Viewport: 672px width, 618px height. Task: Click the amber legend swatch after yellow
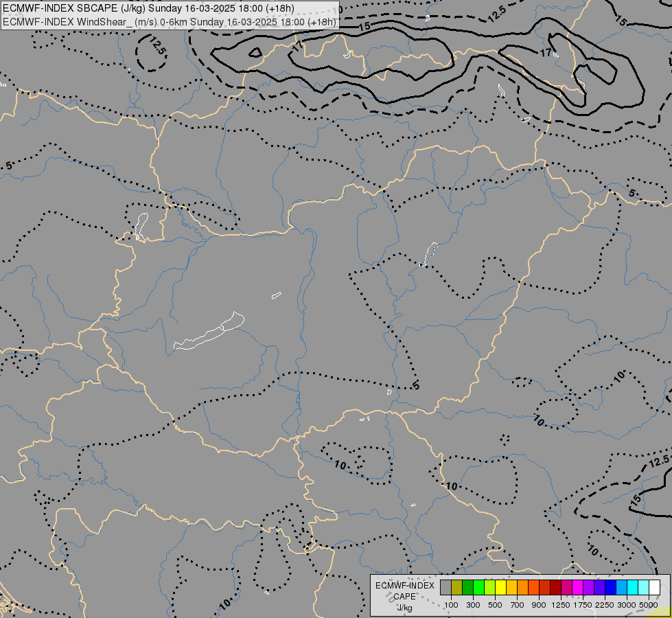[511, 588]
